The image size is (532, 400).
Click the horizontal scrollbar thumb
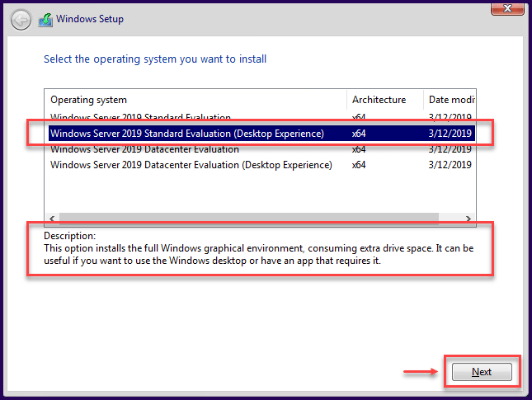[249, 219]
